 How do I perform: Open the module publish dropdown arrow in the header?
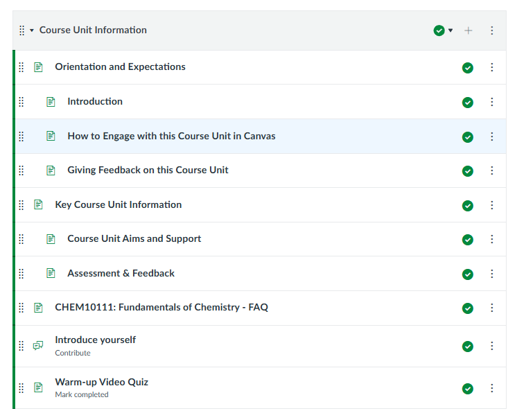click(x=450, y=30)
